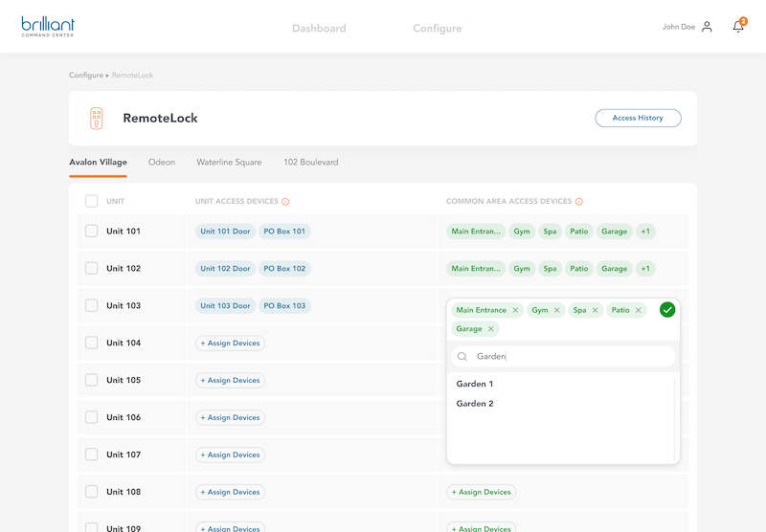Image resolution: width=766 pixels, height=532 pixels.
Task: Click info icon beside Common Area Access Devices
Action: tap(579, 202)
